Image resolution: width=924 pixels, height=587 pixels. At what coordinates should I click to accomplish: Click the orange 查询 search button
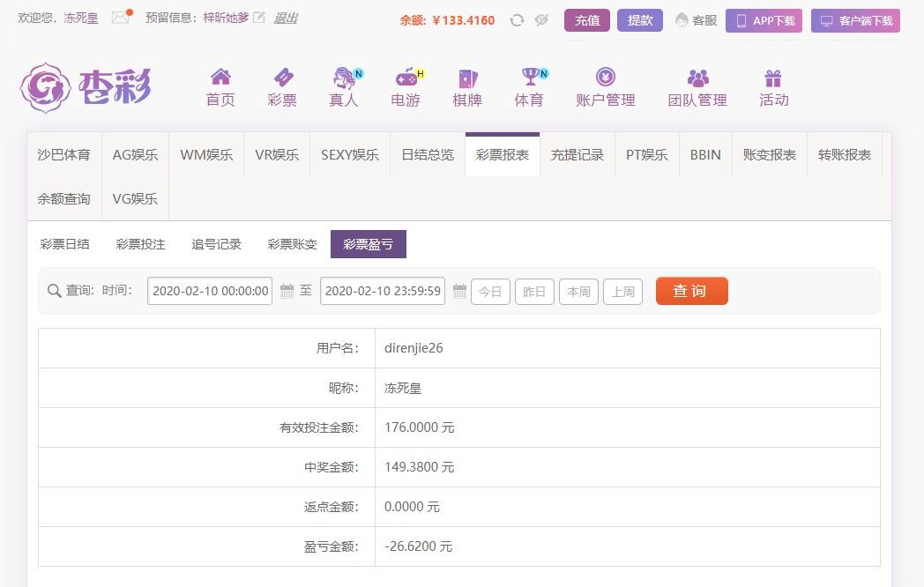[x=691, y=291]
